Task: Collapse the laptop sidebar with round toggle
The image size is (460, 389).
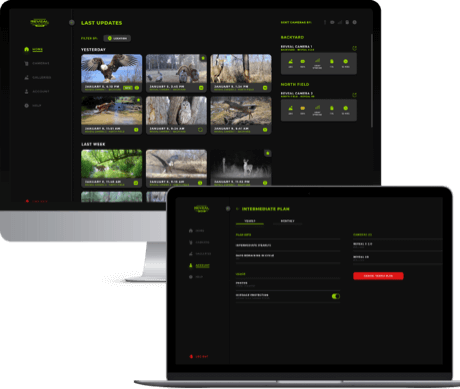Action: point(228,209)
